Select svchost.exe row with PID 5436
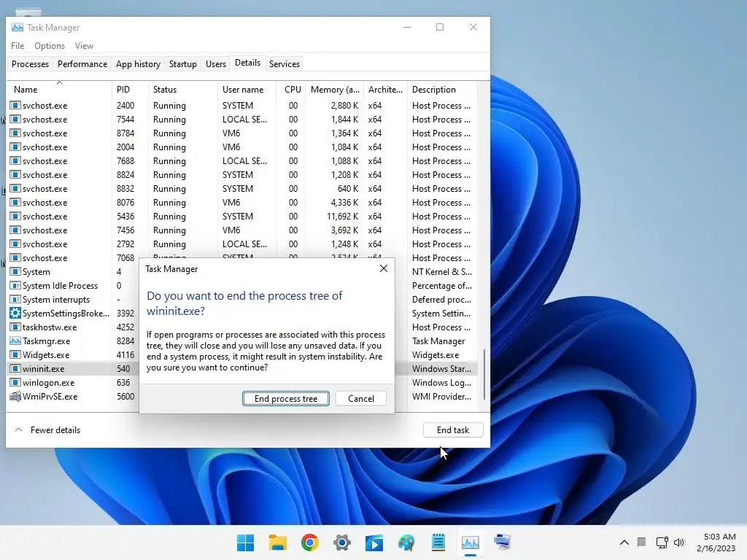The height and width of the screenshot is (560, 747). pyautogui.click(x=242, y=216)
